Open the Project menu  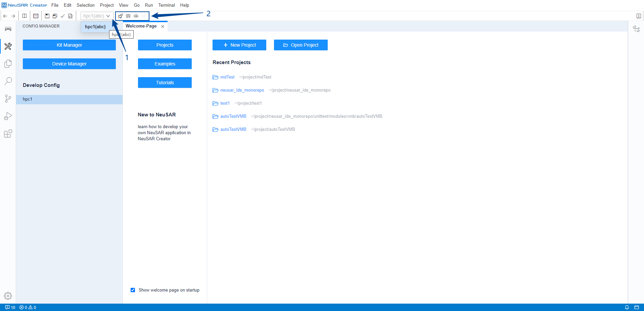click(x=106, y=5)
